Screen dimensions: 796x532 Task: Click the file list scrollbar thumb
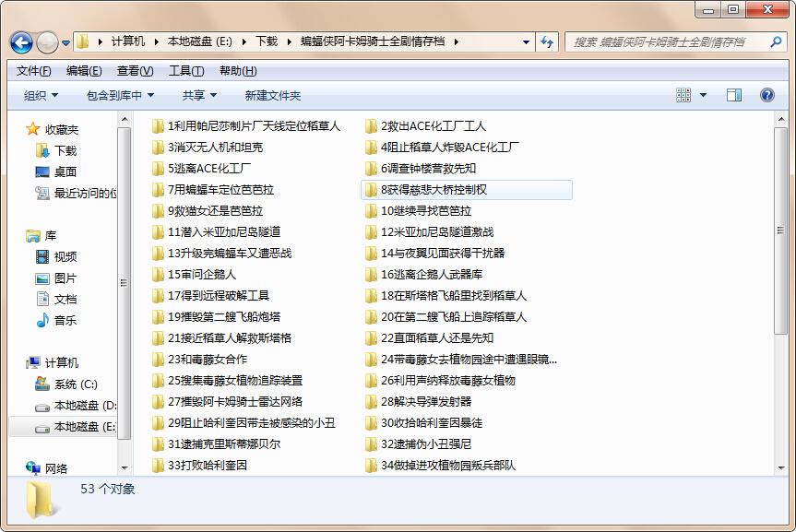(781, 231)
